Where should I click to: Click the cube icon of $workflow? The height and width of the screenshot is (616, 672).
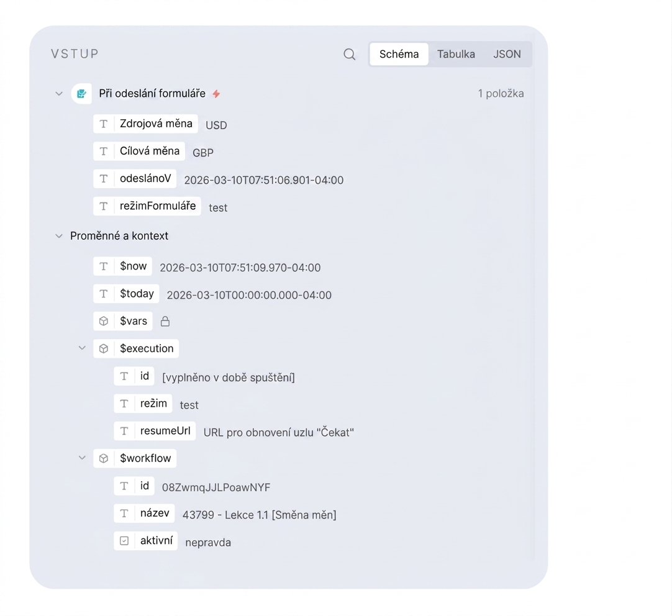pos(104,458)
